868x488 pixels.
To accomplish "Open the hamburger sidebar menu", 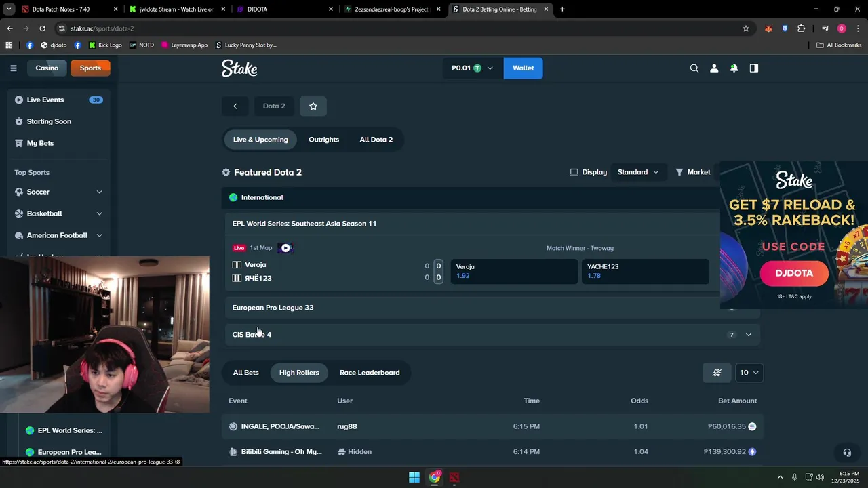I will tap(13, 68).
